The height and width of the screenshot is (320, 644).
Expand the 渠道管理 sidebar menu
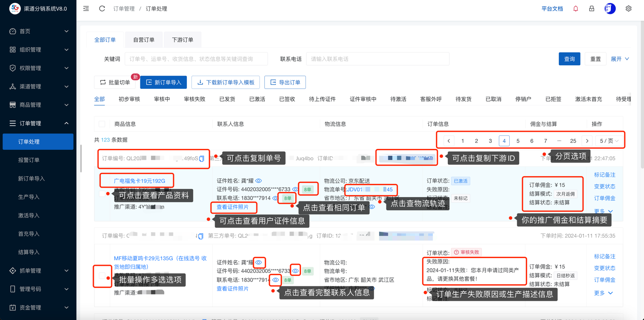pos(38,87)
